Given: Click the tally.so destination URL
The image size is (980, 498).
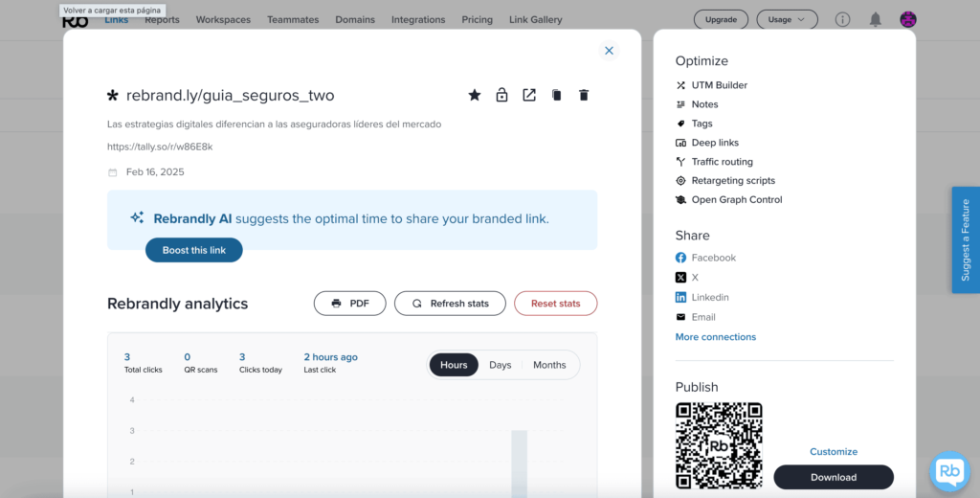Looking at the screenshot, I should point(160,147).
